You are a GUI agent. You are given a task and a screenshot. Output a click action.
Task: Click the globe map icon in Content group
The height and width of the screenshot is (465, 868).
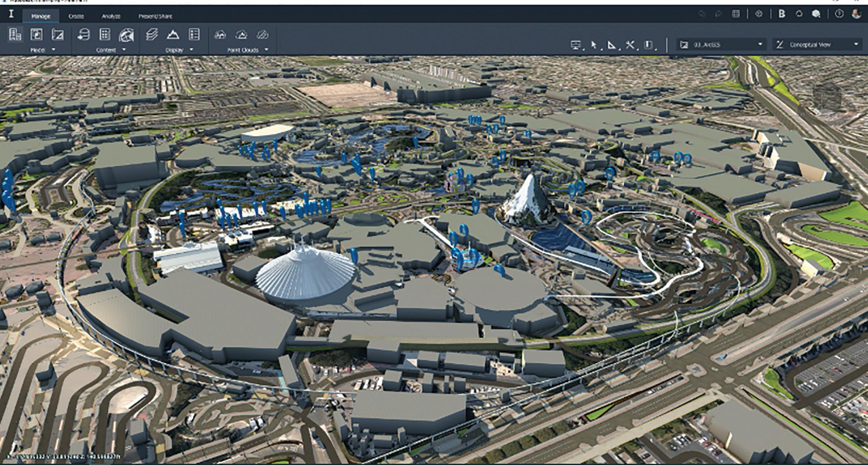[126, 35]
